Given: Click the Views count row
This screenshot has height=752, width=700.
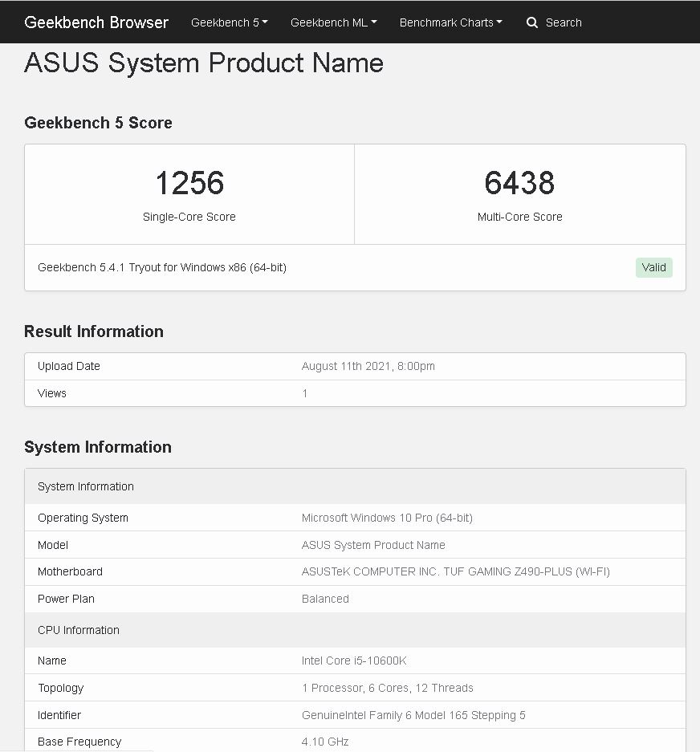Looking at the screenshot, I should coord(355,393).
